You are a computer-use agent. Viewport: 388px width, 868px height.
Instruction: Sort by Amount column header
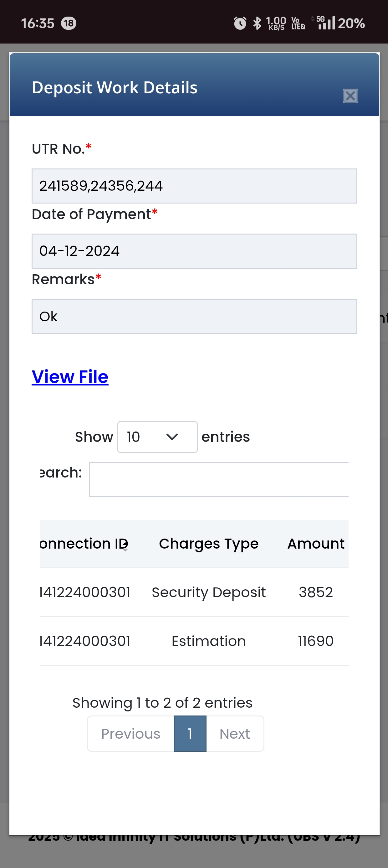click(316, 544)
